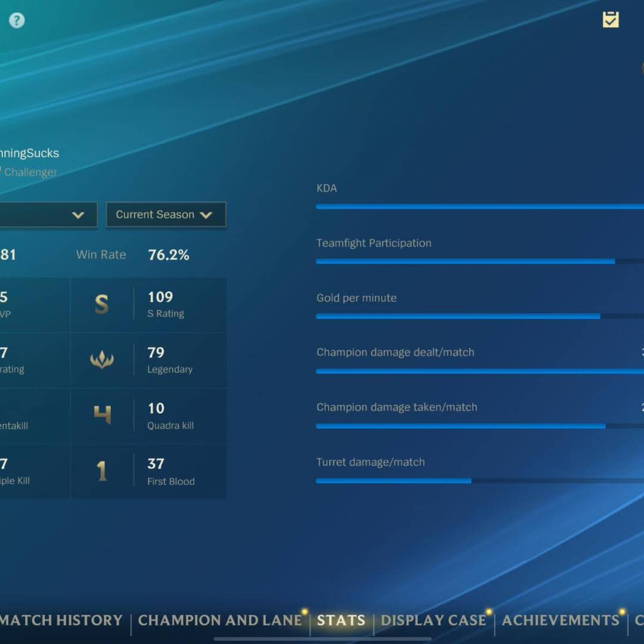This screenshot has height=644, width=644.
Task: Go to the Display Case tab
Action: pyautogui.click(x=434, y=620)
